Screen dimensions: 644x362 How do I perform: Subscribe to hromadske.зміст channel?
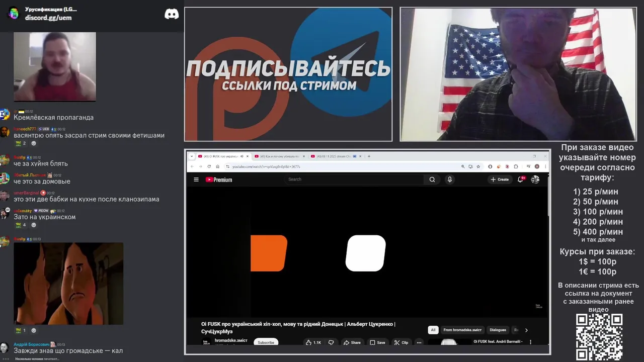coord(266,342)
